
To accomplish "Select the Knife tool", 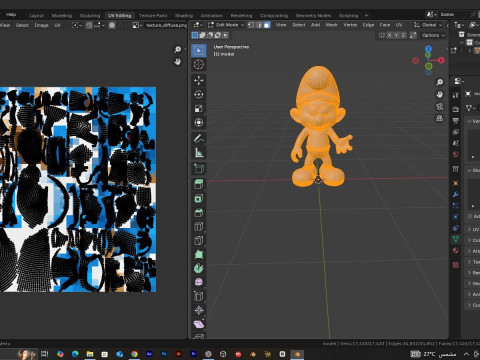I will coord(199,240).
